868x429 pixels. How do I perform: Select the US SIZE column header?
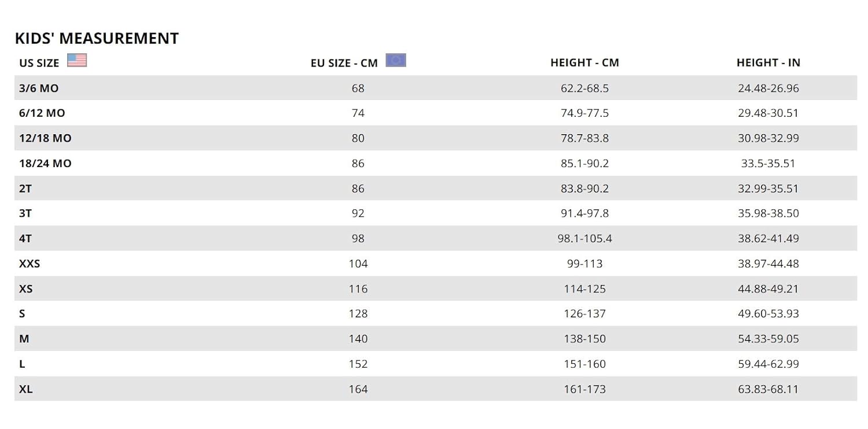click(x=39, y=63)
